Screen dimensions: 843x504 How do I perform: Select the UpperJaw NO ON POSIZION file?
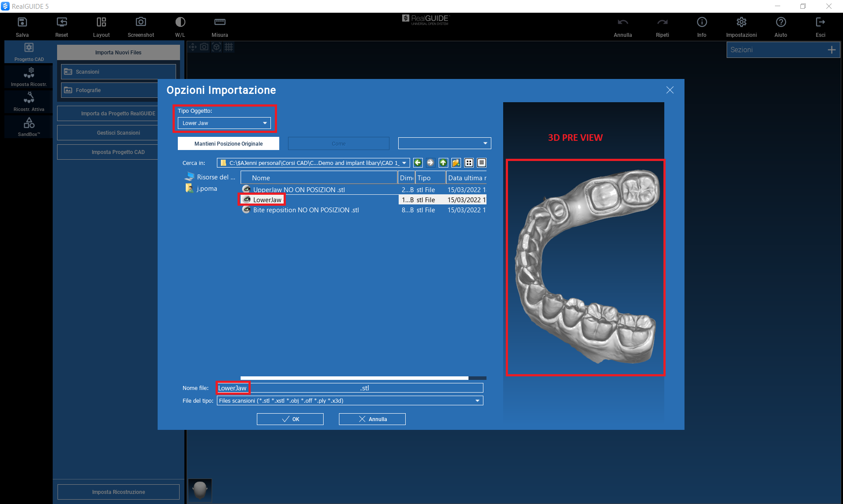coord(299,189)
